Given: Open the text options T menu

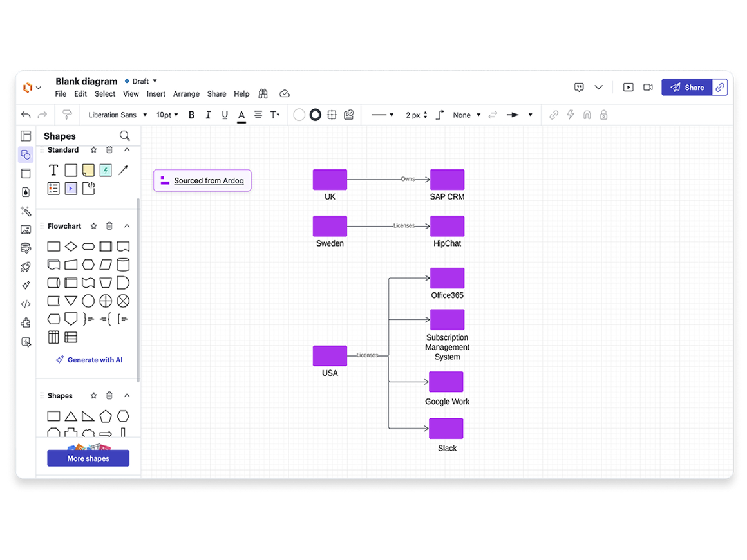Looking at the screenshot, I should click(275, 115).
